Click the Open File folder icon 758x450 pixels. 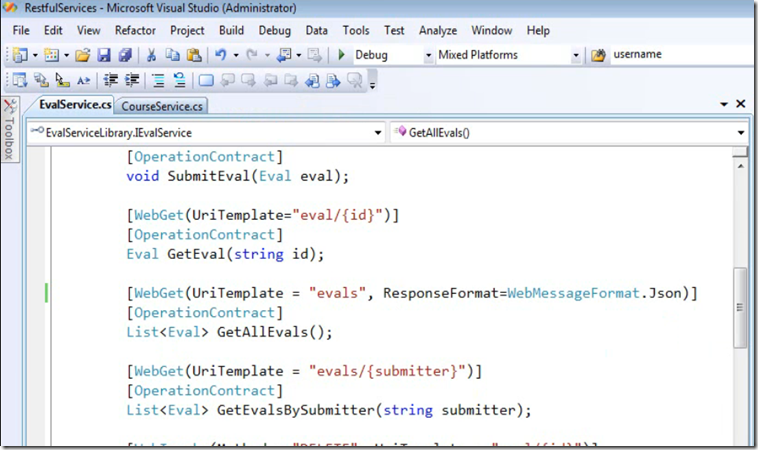click(83, 55)
